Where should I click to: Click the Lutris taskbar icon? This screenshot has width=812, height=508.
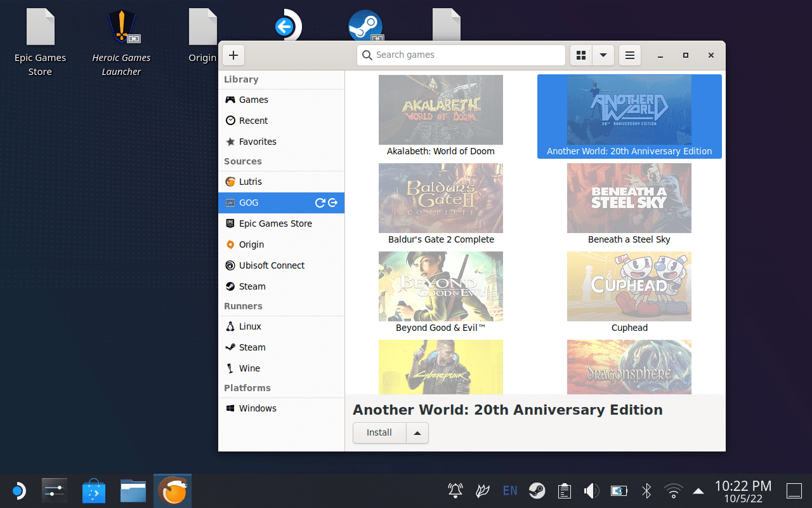pyautogui.click(x=173, y=491)
